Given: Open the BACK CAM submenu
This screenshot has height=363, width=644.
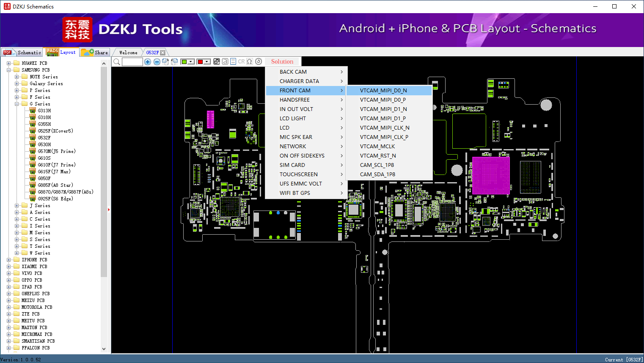Looking at the screenshot, I should coord(307,72).
